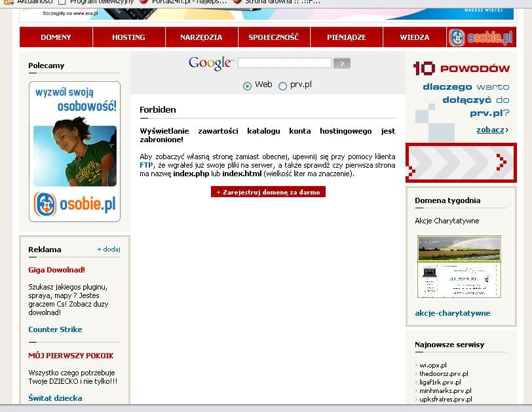Viewport: 532px width, 412px height.
Task: Open upksfratres.prv.pl link
Action: pyautogui.click(x=446, y=399)
